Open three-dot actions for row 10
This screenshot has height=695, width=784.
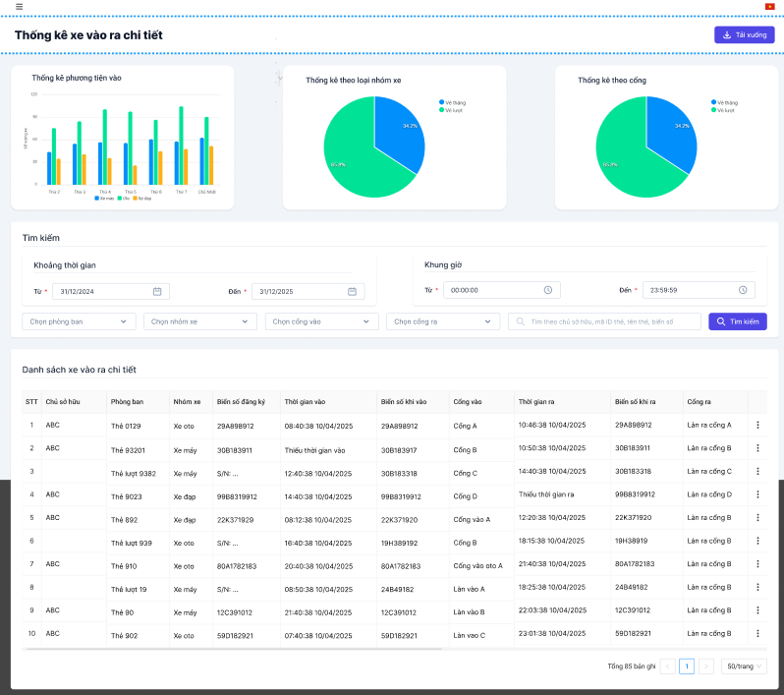click(x=758, y=633)
